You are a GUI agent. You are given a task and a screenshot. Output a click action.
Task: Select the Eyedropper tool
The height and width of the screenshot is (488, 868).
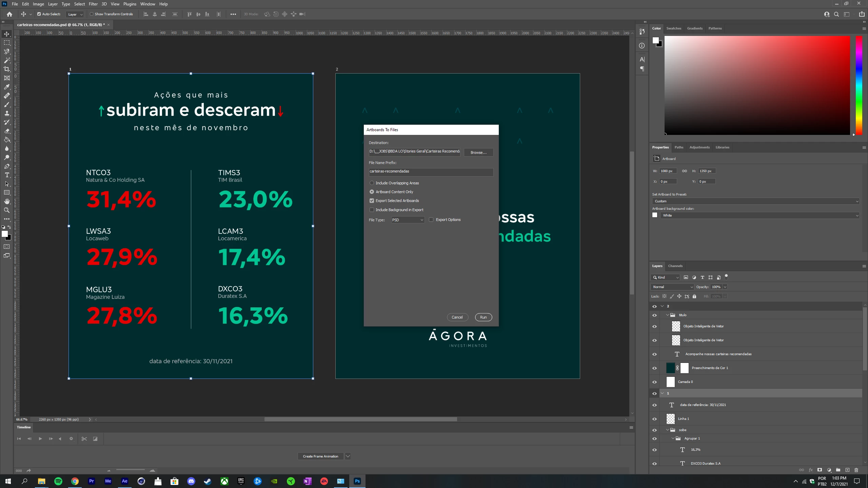7,87
